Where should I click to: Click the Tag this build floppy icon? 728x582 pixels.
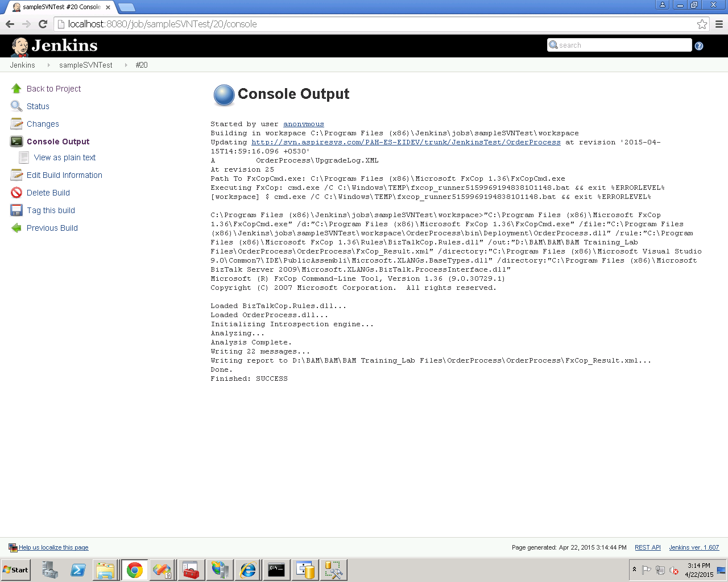(16, 210)
